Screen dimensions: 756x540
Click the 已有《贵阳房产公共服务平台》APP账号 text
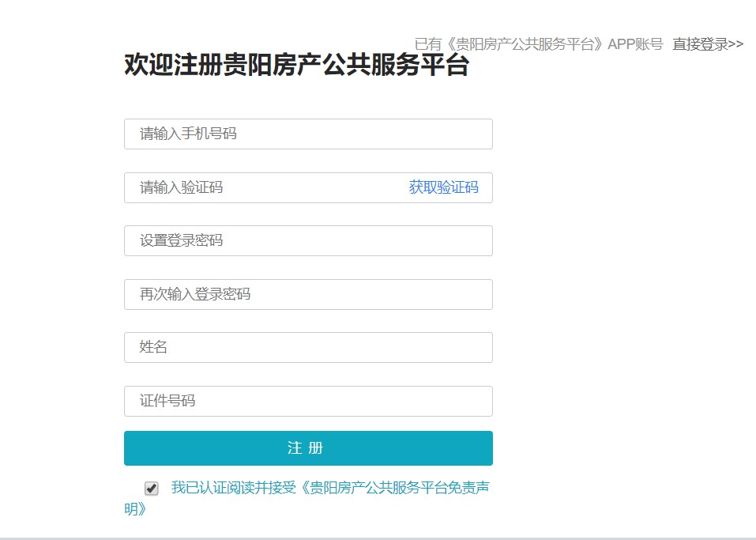(539, 44)
